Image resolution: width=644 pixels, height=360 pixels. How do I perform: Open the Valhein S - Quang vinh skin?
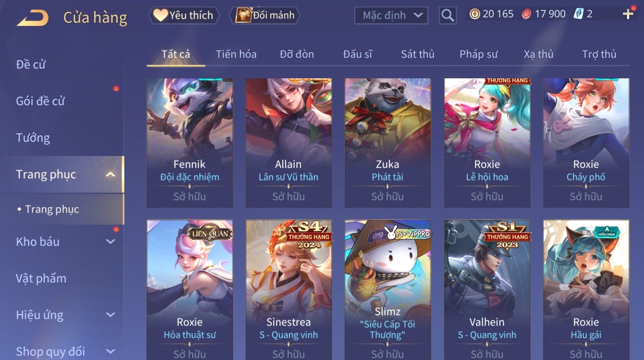487,290
